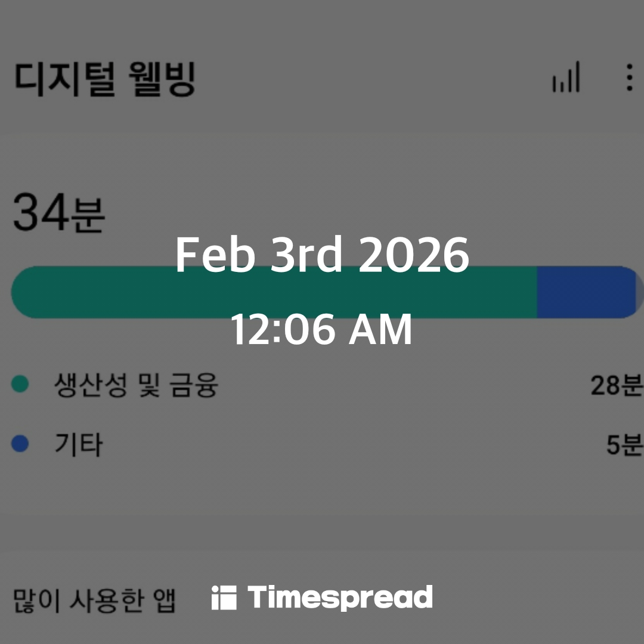Screen dimensions: 644x644
Task: Click 'Feb' in the date overlay
Action: [x=215, y=255]
